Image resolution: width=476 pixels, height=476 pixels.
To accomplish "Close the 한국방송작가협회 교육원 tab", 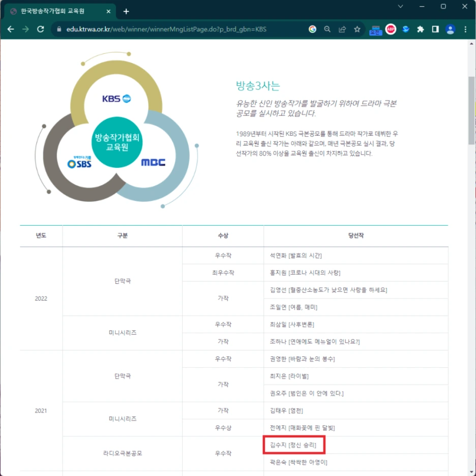I will (108, 11).
